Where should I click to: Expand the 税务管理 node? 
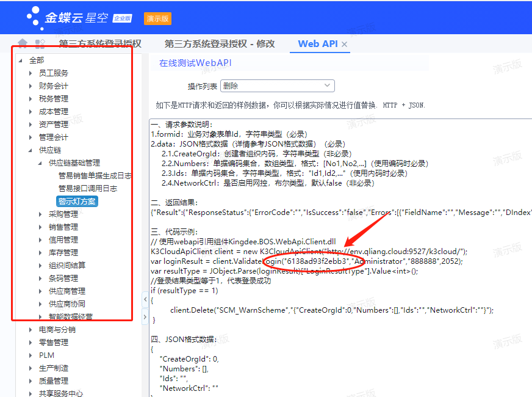tap(31, 99)
